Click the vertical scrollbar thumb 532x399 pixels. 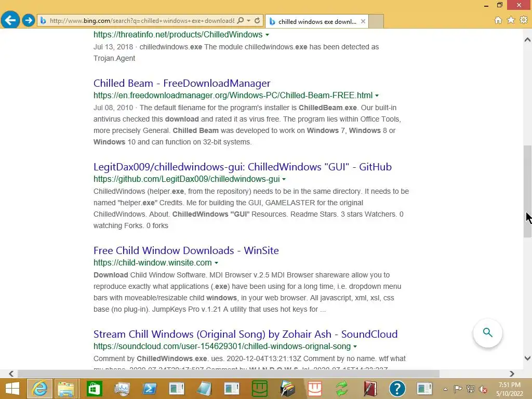point(527,191)
